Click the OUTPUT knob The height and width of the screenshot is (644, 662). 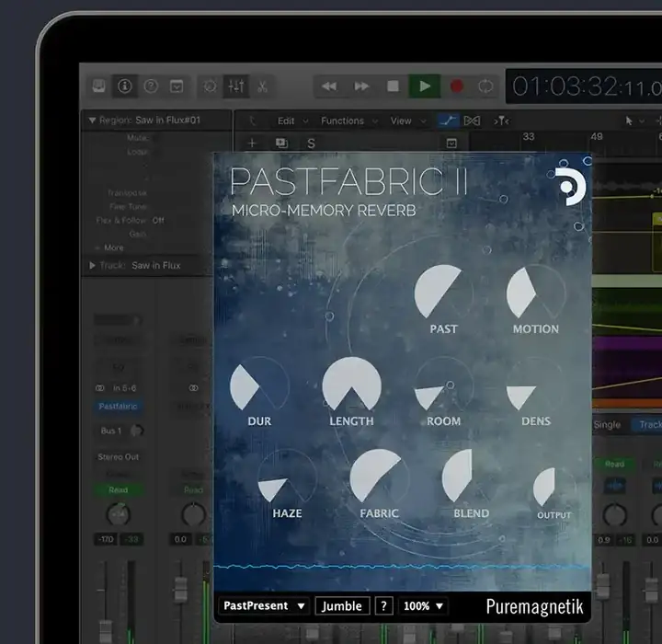point(554,488)
